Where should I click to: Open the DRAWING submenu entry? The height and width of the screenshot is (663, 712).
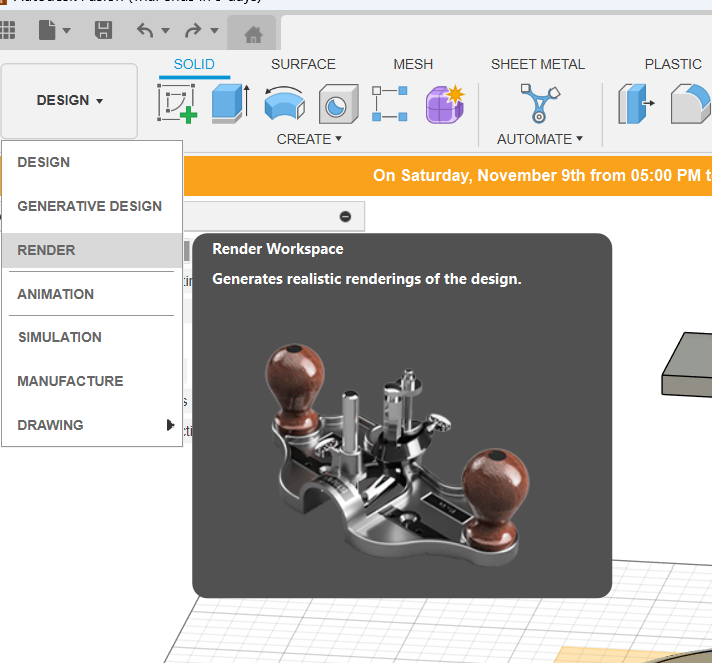click(x=92, y=425)
